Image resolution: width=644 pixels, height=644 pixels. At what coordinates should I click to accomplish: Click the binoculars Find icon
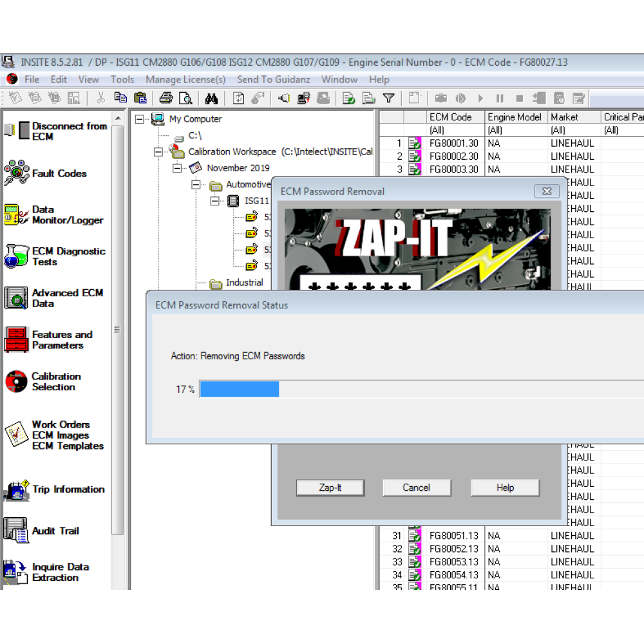coord(211,98)
